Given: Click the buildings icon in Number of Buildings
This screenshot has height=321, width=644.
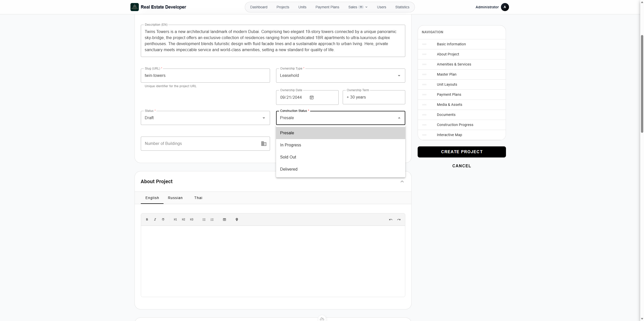Looking at the screenshot, I should [264, 144].
